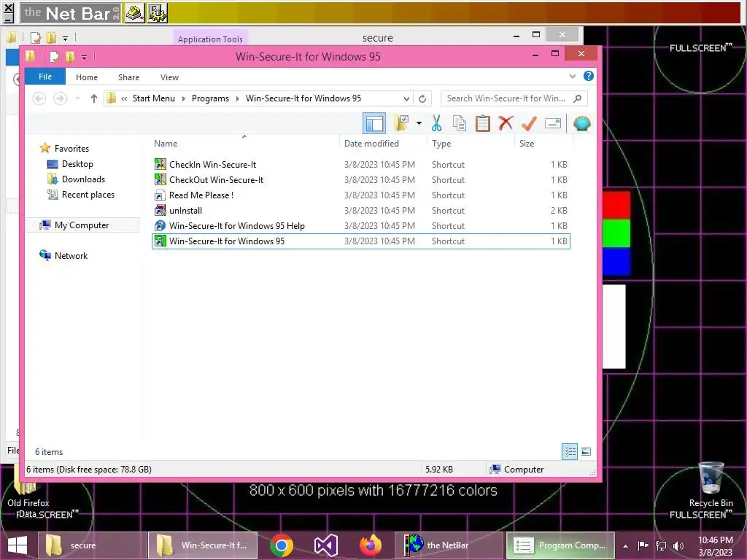This screenshot has height=560, width=747.
Task: Select the unInstall shortcut
Action: (x=360, y=210)
